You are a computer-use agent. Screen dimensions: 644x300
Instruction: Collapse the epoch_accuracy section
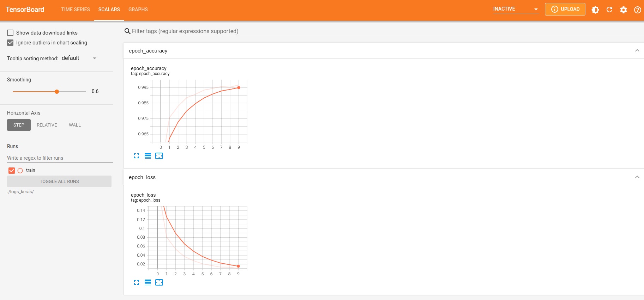pyautogui.click(x=637, y=50)
